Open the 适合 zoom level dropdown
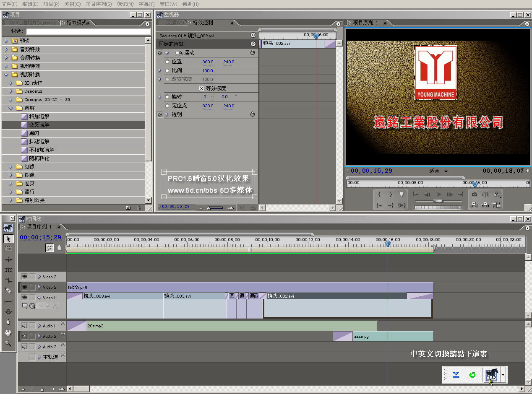This screenshot has width=532, height=394. click(x=439, y=171)
